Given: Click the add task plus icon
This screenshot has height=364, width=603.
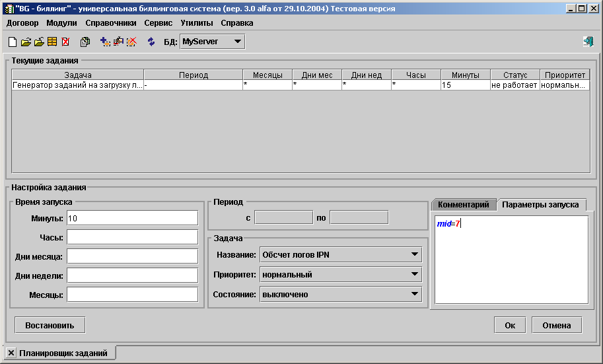Looking at the screenshot, I should click(x=105, y=42).
